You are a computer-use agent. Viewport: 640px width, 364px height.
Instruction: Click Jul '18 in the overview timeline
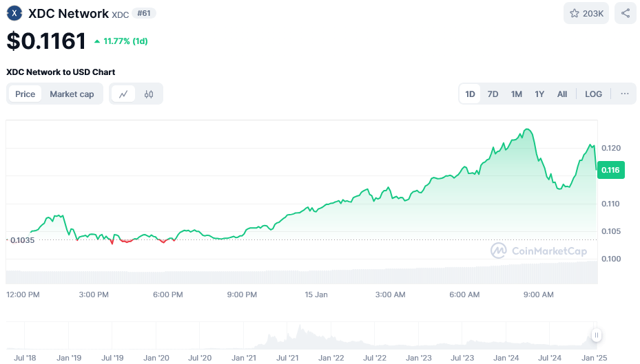(x=25, y=358)
